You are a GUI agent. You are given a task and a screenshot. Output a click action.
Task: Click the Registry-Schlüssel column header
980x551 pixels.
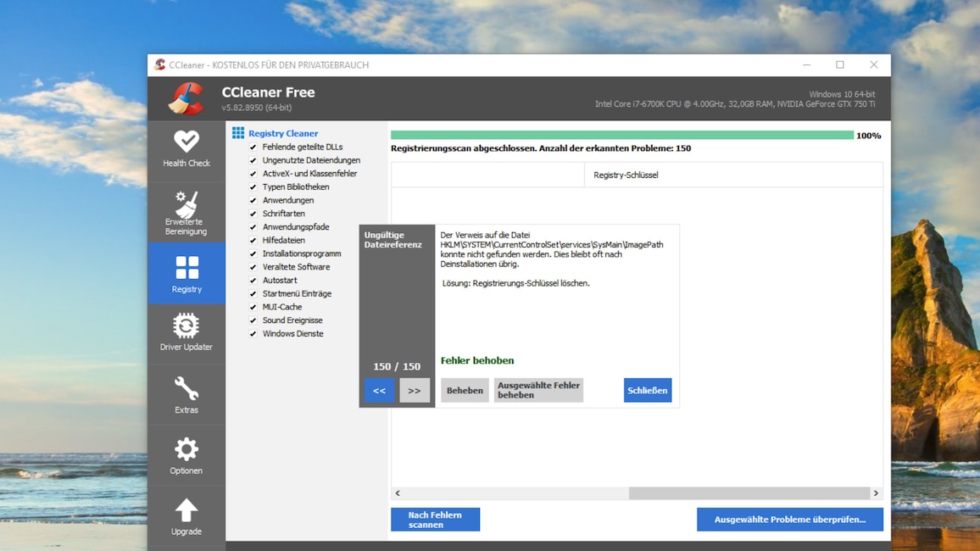coord(734,175)
